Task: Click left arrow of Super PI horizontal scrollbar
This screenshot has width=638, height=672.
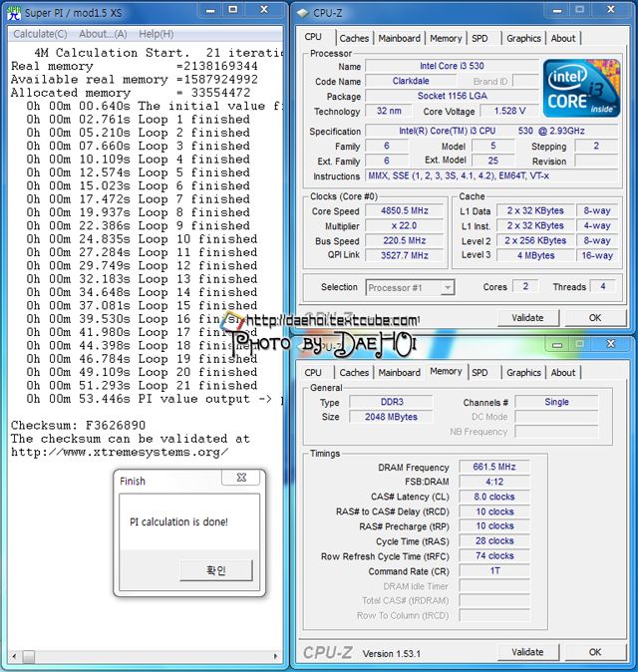Action: click(x=14, y=656)
